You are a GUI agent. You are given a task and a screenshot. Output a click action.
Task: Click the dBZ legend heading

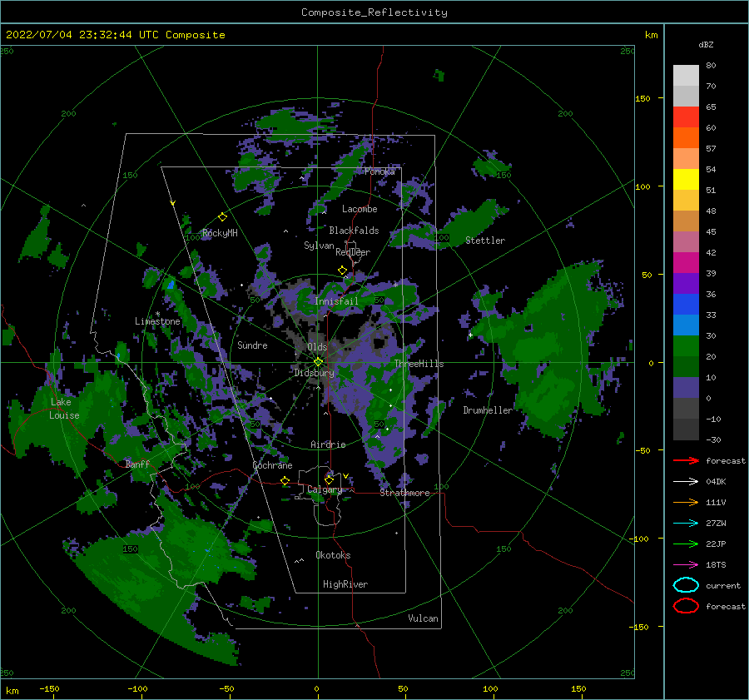(x=706, y=44)
